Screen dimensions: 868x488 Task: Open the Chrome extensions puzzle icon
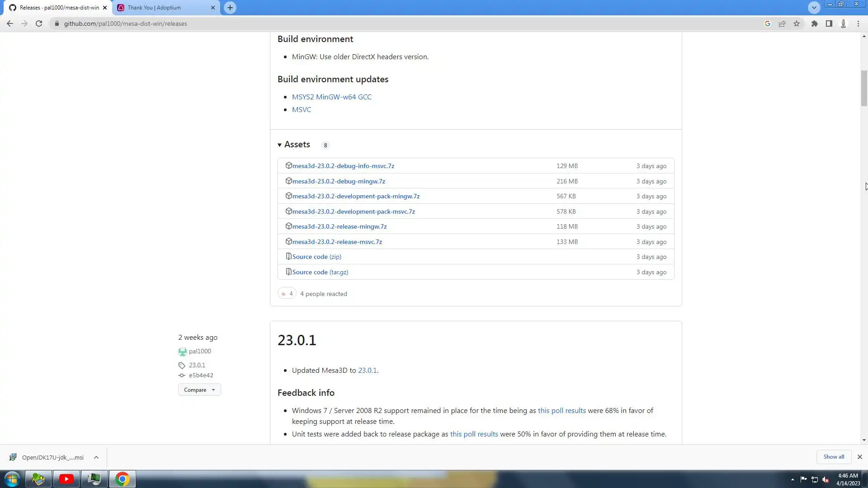(x=814, y=23)
